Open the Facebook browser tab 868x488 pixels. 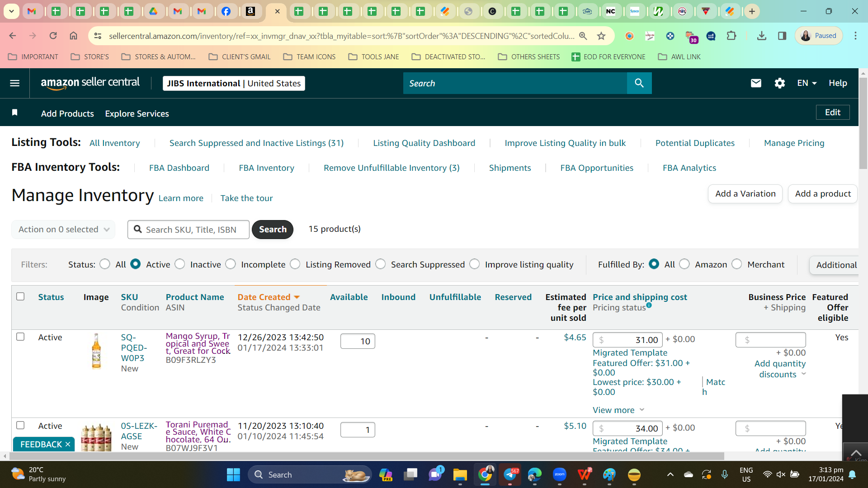point(226,11)
